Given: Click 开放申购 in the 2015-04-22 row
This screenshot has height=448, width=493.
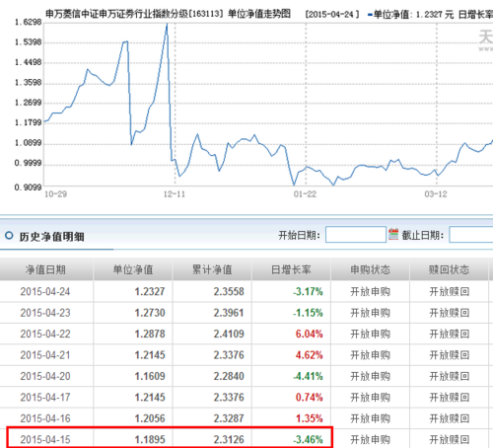Looking at the screenshot, I should coord(370,334).
